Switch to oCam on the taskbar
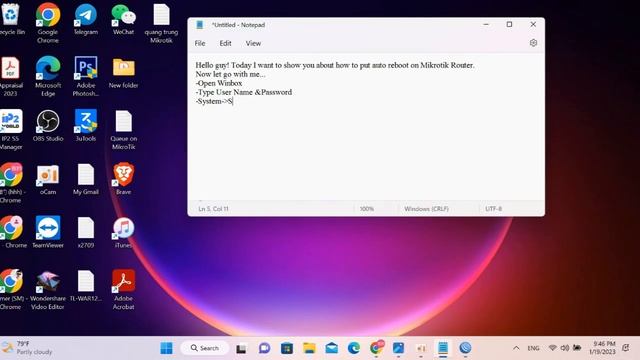Viewport: 640px width, 360px height. click(x=421, y=348)
